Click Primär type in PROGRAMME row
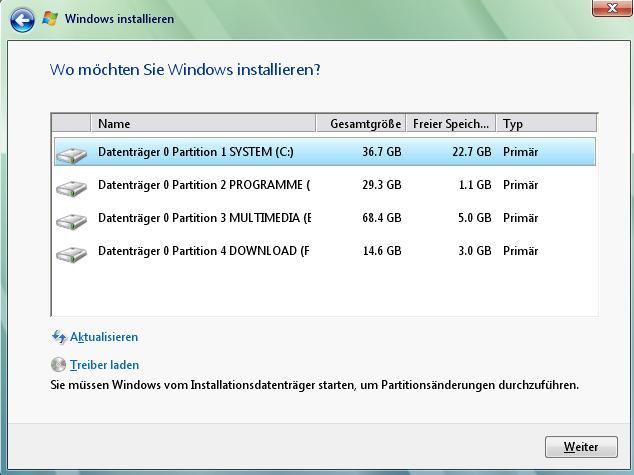Image resolution: width=634 pixels, height=475 pixels. click(520, 185)
